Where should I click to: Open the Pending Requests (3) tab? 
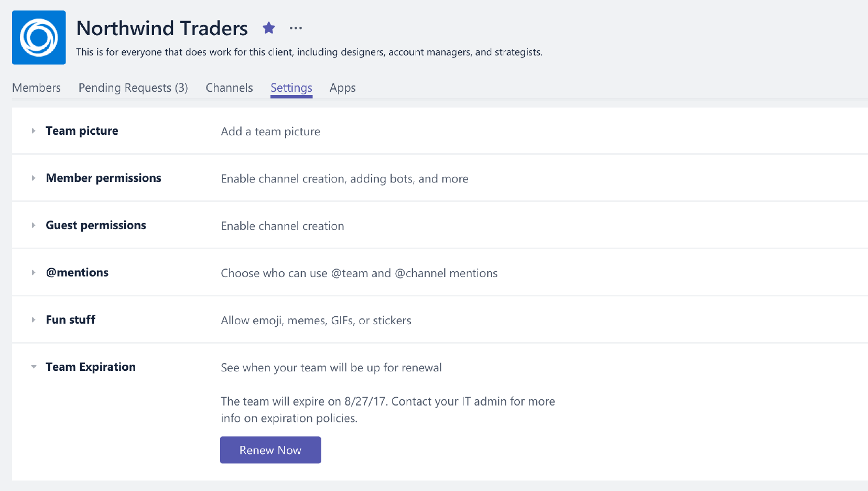[x=133, y=88]
